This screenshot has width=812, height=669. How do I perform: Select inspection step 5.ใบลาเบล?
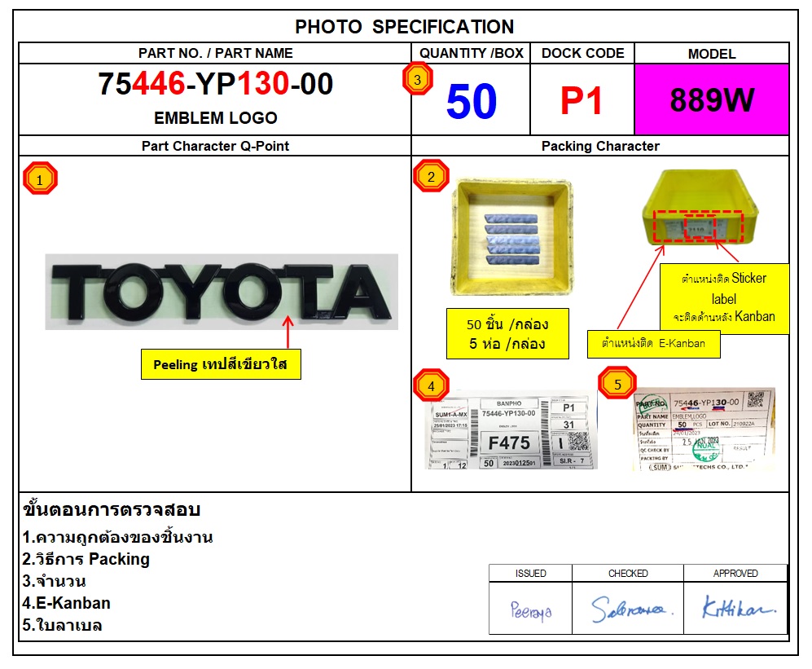pyautogui.click(x=62, y=625)
